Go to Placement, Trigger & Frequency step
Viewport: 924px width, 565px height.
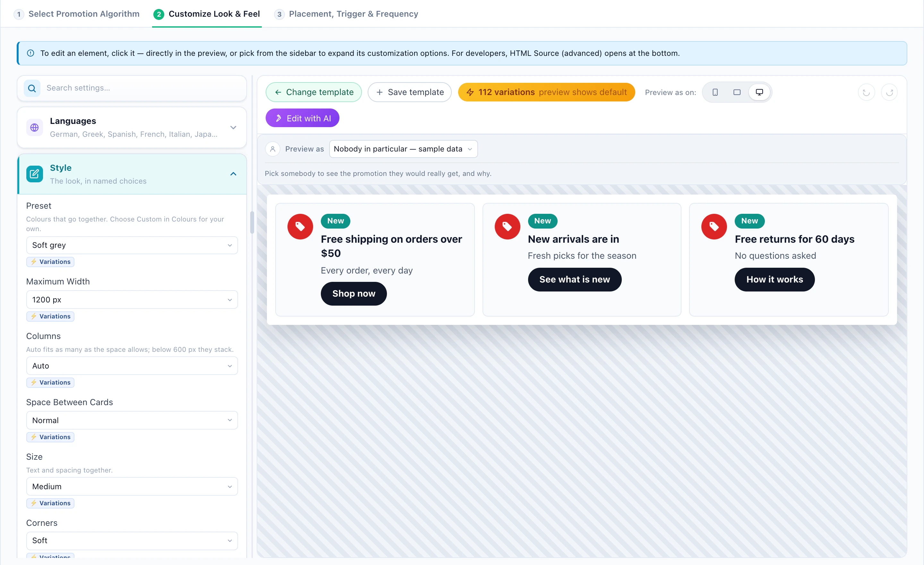coord(346,14)
